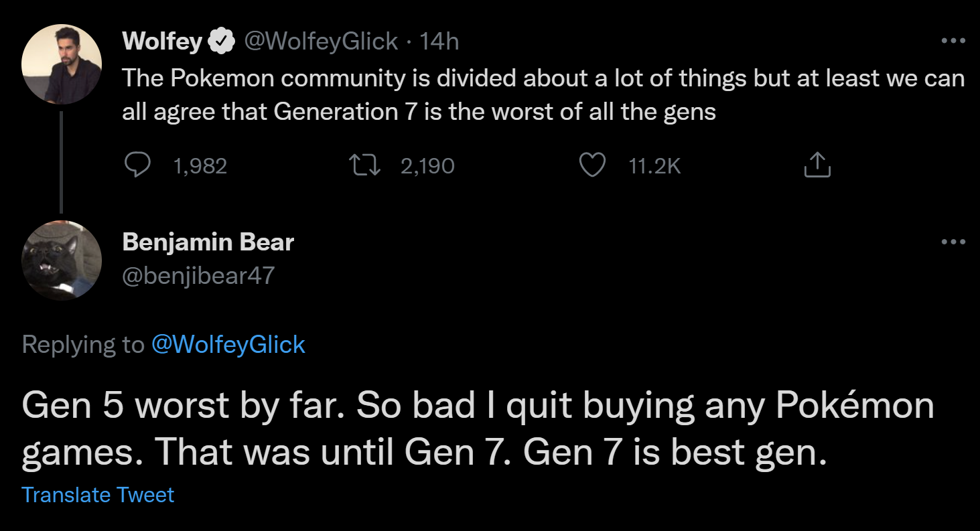Image resolution: width=980 pixels, height=531 pixels.
Task: Click the 11.2K likes count
Action: point(654,165)
